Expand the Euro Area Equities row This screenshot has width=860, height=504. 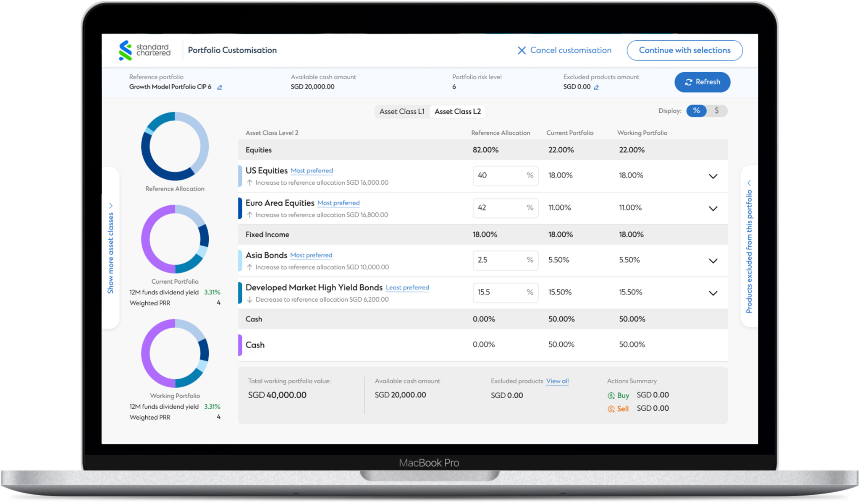click(x=713, y=209)
